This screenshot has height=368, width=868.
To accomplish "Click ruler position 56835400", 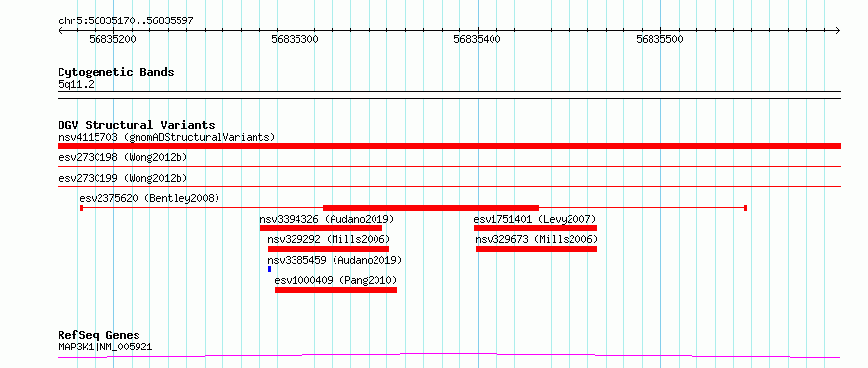I will tap(477, 39).
